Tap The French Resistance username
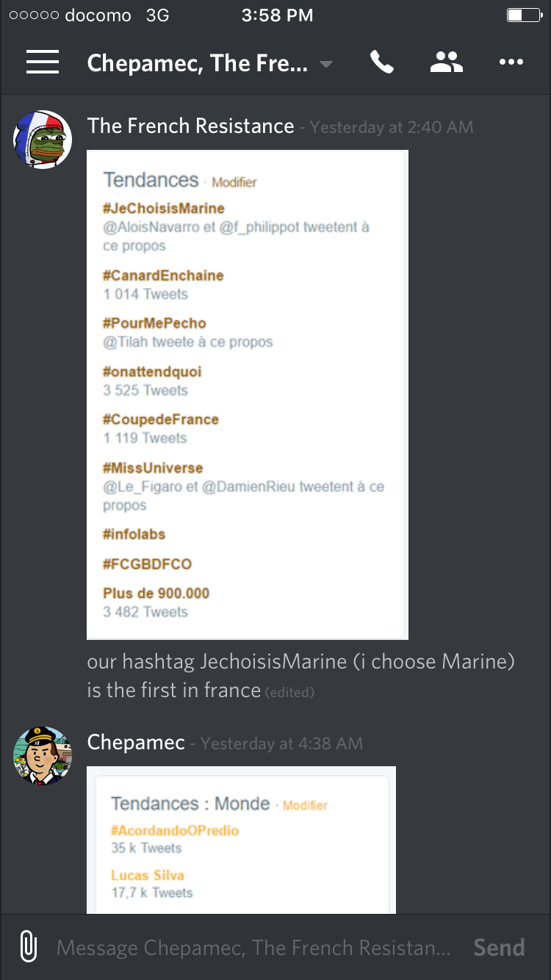551x980 pixels. click(x=191, y=126)
